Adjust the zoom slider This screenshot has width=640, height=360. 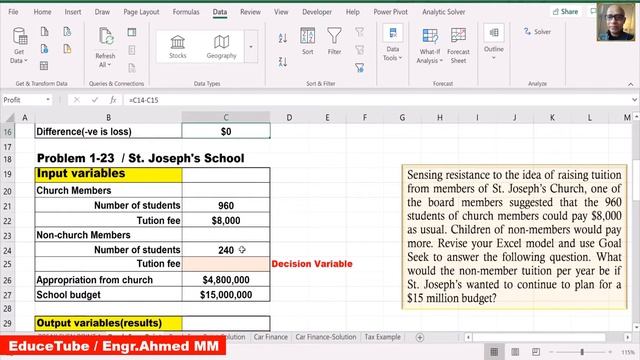click(x=582, y=352)
